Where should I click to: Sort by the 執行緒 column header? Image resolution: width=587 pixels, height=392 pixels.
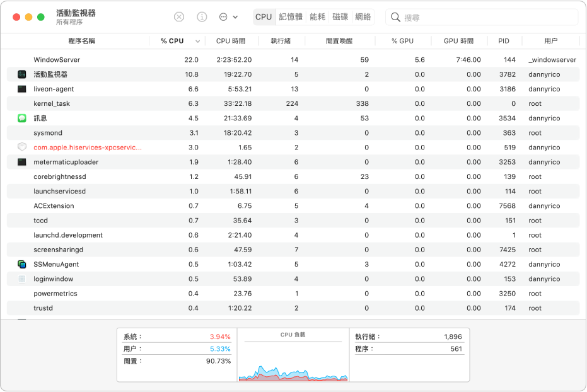281,41
